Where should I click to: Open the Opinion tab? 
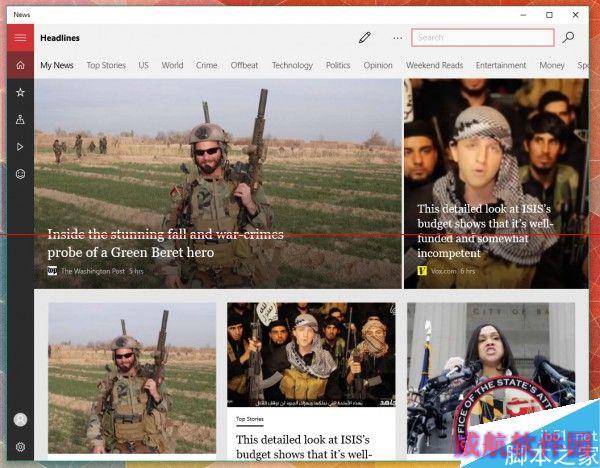pos(378,65)
